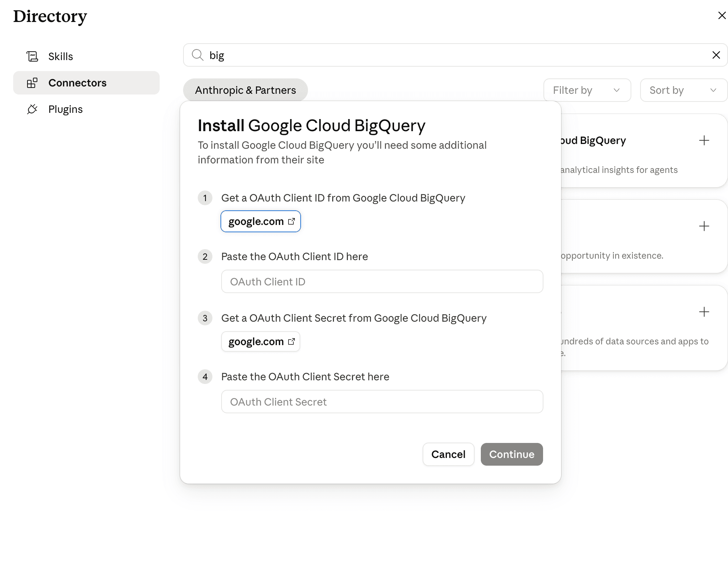Add the connector mentioning data sources and apps
Image resolution: width=728 pixels, height=584 pixels.
pos(704,312)
